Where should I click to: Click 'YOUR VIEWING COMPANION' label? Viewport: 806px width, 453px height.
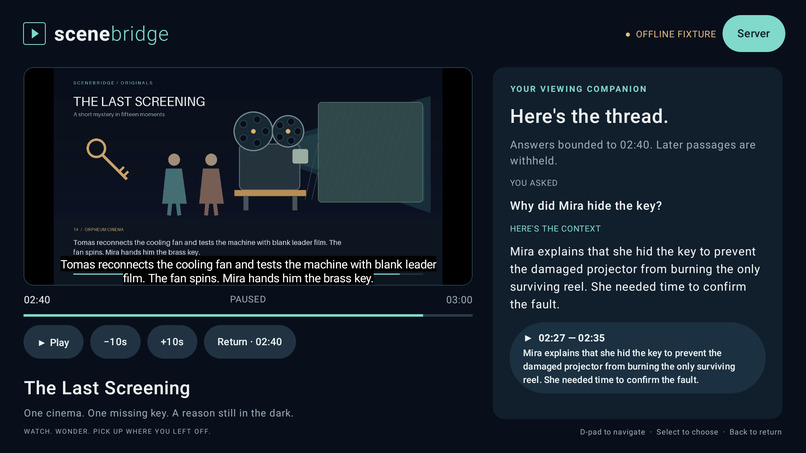(578, 89)
